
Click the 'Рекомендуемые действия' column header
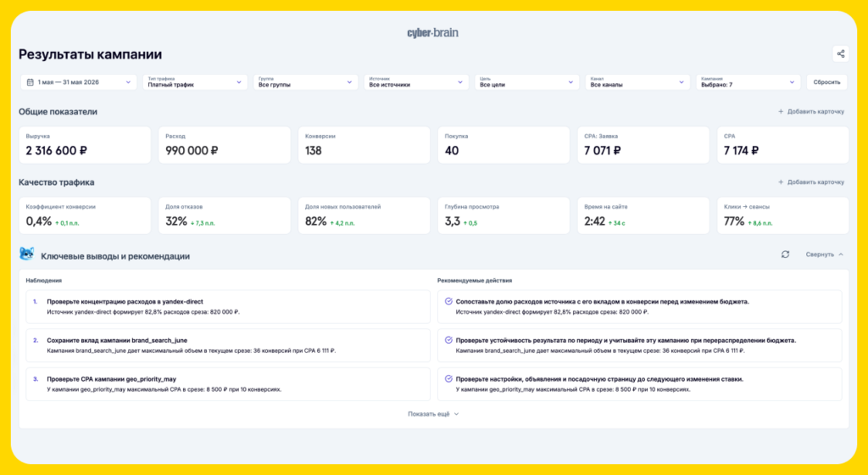coord(475,280)
